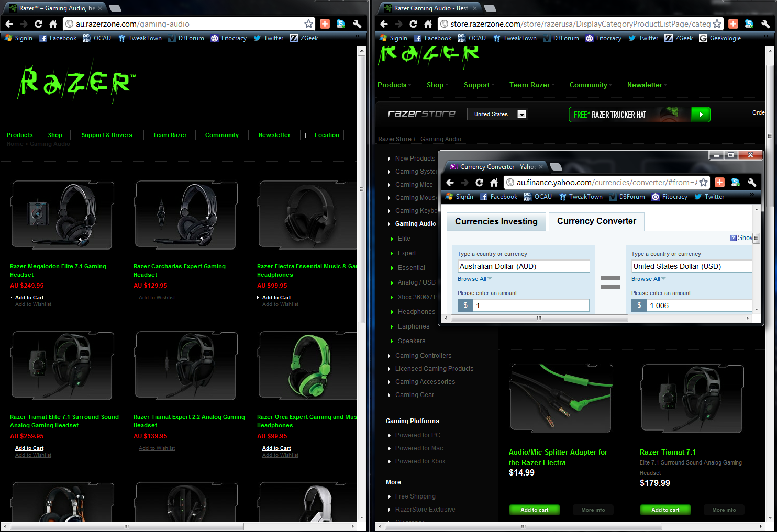
Task: Click green arrow on Razer Trucker Hat banner
Action: coord(701,115)
